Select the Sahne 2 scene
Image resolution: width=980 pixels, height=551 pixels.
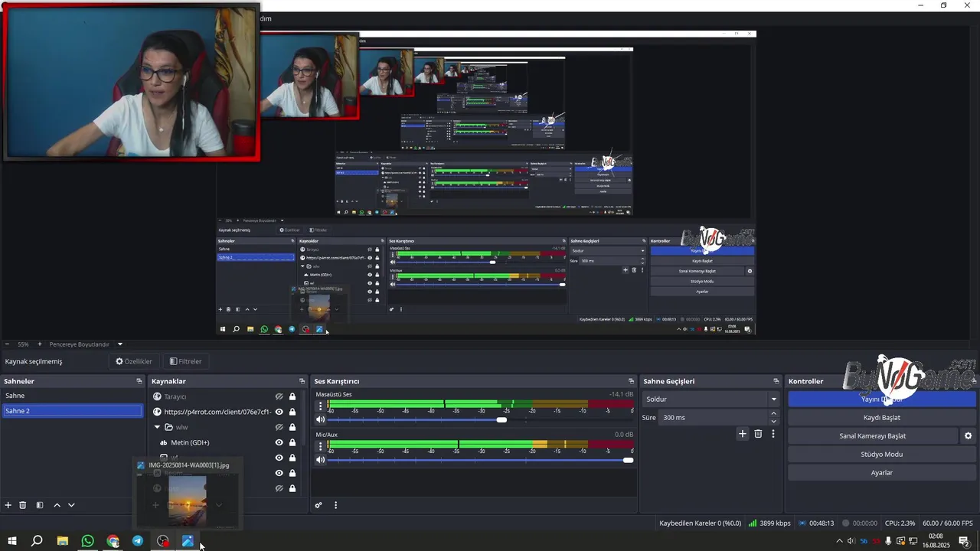73,411
